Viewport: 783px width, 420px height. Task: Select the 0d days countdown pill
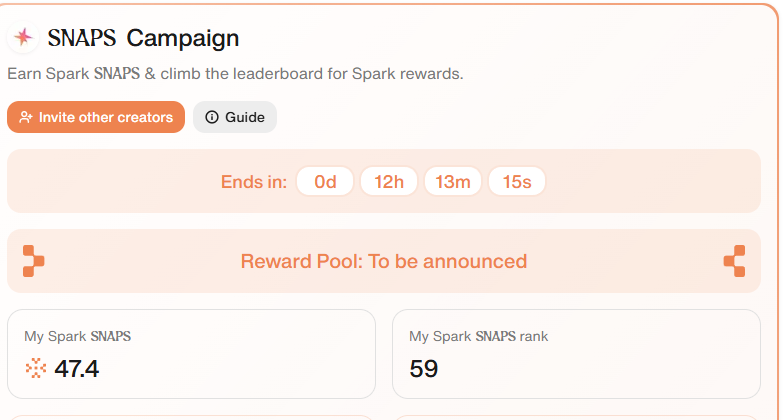click(x=325, y=181)
